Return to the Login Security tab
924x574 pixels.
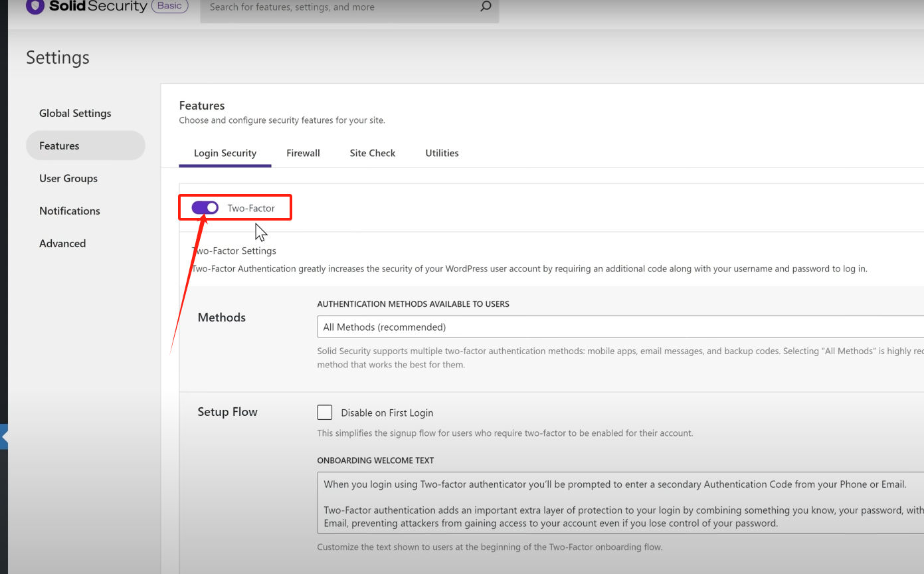point(225,153)
